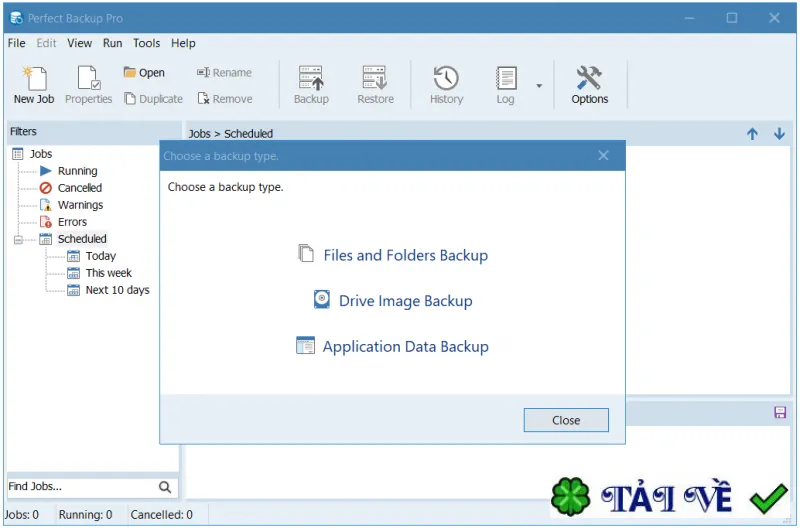Open the Tools menu
The width and height of the screenshot is (800, 528).
coord(146,43)
